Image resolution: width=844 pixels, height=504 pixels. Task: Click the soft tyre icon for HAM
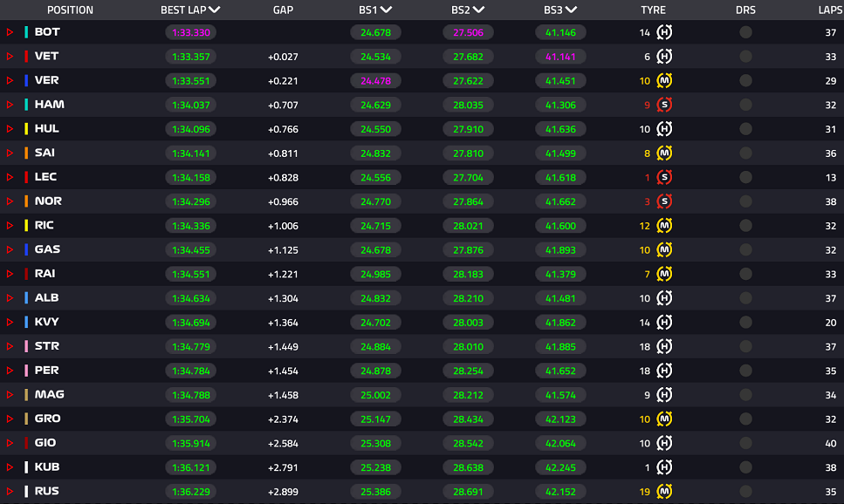click(664, 105)
